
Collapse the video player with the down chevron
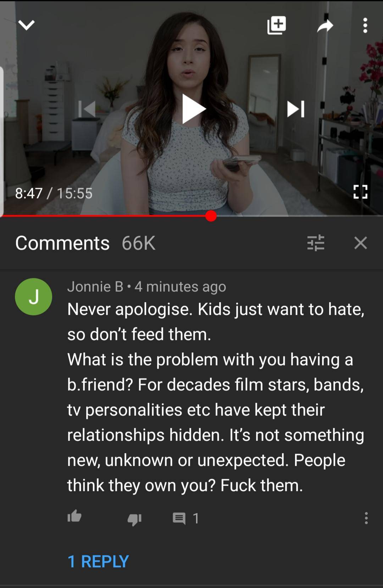pos(26,25)
